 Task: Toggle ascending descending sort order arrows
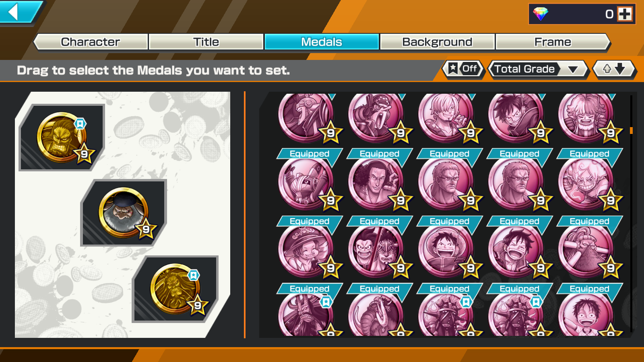(614, 69)
